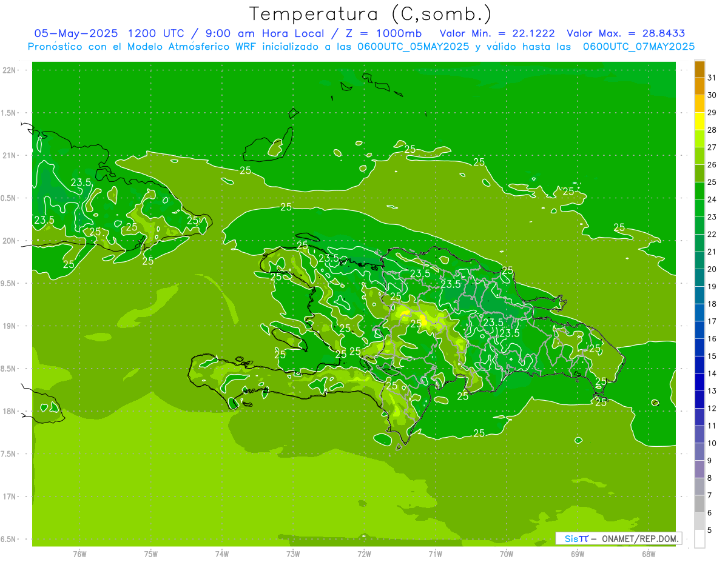Click the "20N" latitude label
The height and width of the screenshot is (562, 728).
point(9,241)
